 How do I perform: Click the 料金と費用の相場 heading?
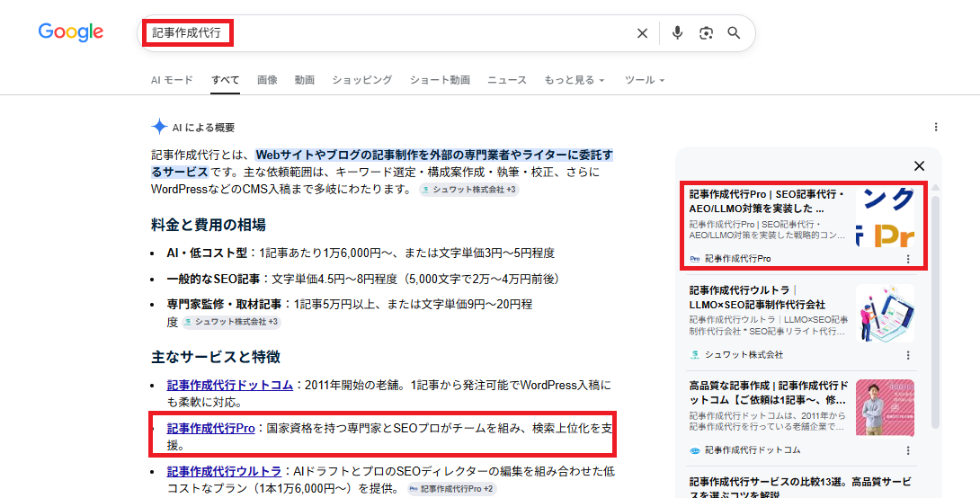208,225
